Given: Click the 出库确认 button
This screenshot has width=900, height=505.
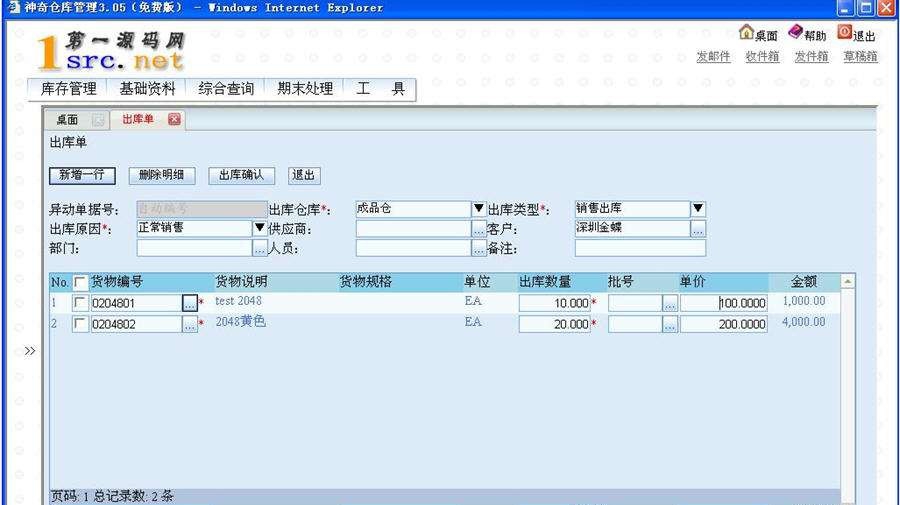Looking at the screenshot, I should coord(241,175).
